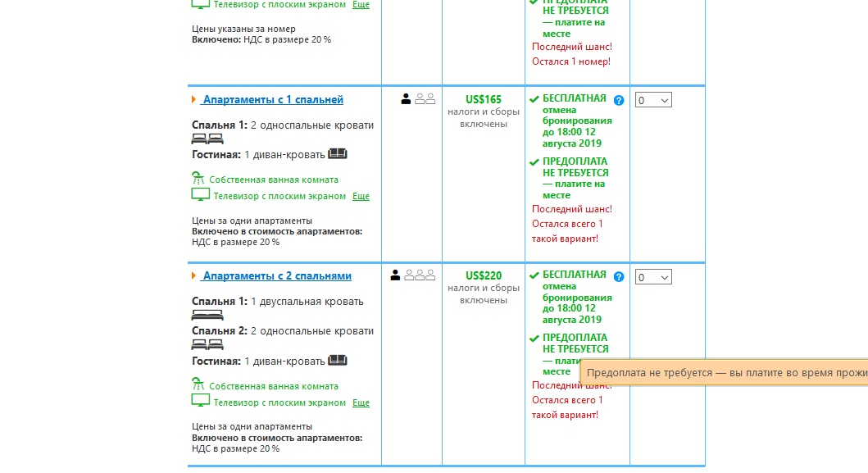Image resolution: width=868 pixels, height=473 pixels.
Task: Click the TV icon in the 2-bedroom apartment row
Action: click(200, 401)
